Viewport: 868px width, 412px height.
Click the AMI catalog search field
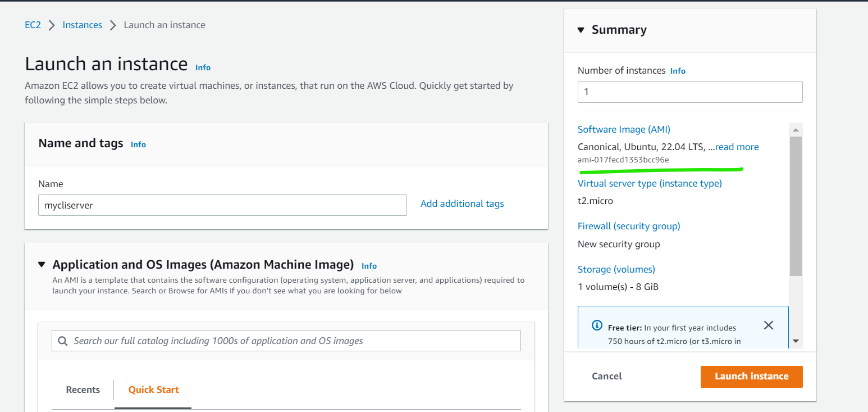[x=286, y=341]
